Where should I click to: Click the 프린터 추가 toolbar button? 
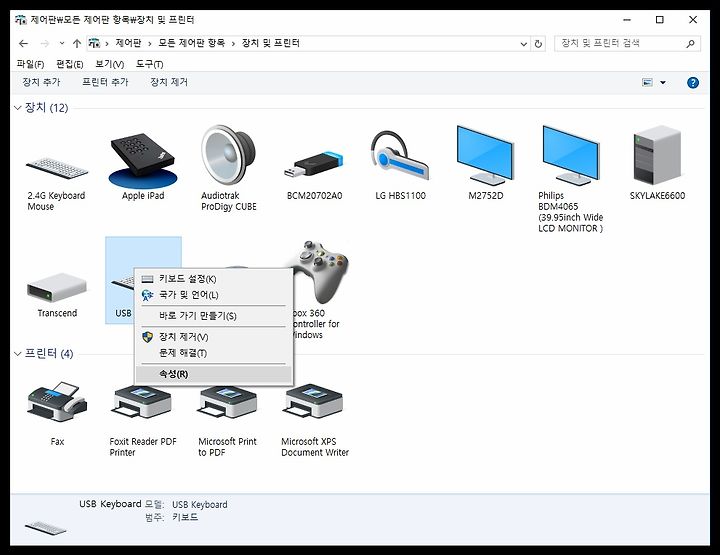(x=105, y=82)
